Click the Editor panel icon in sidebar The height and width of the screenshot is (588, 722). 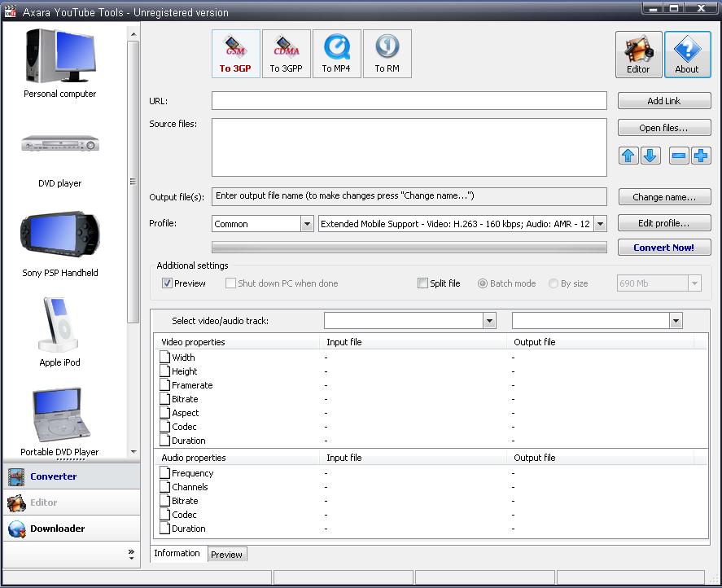(x=16, y=502)
